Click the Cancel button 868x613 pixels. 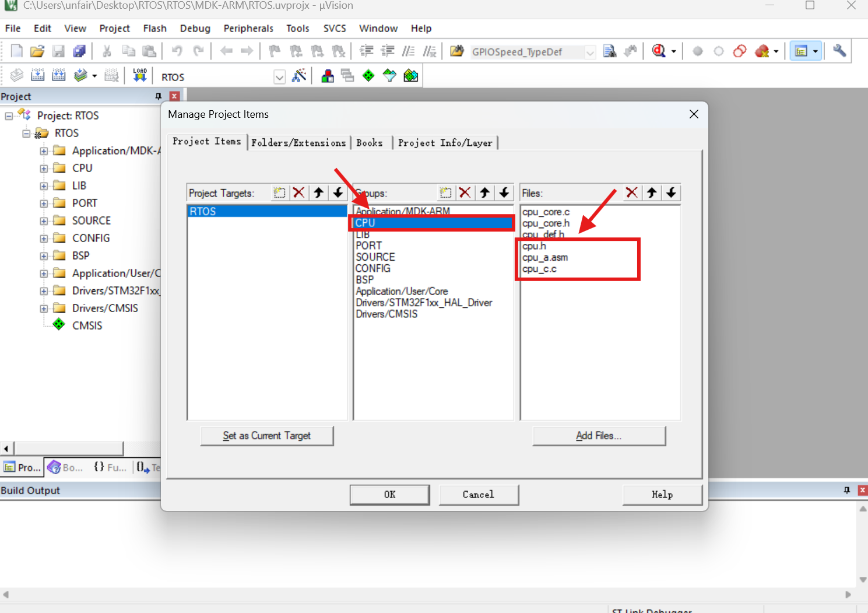tap(479, 495)
